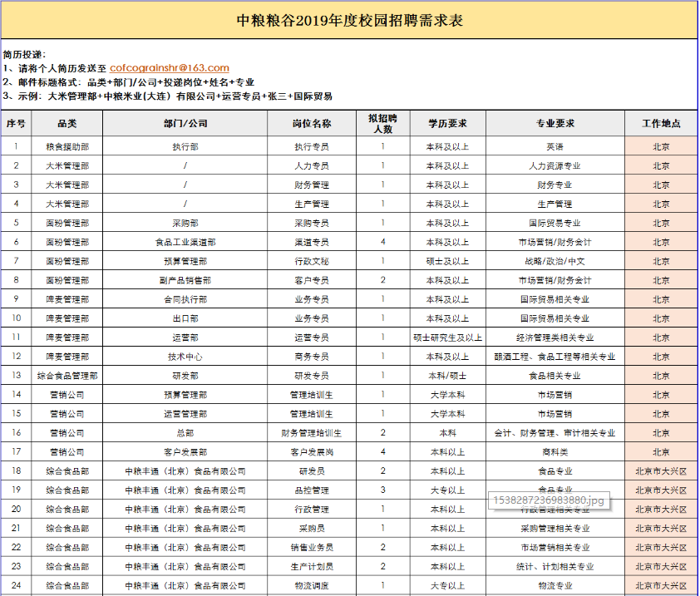
Task: Select the 出口部 department cell
Action: coord(185,318)
